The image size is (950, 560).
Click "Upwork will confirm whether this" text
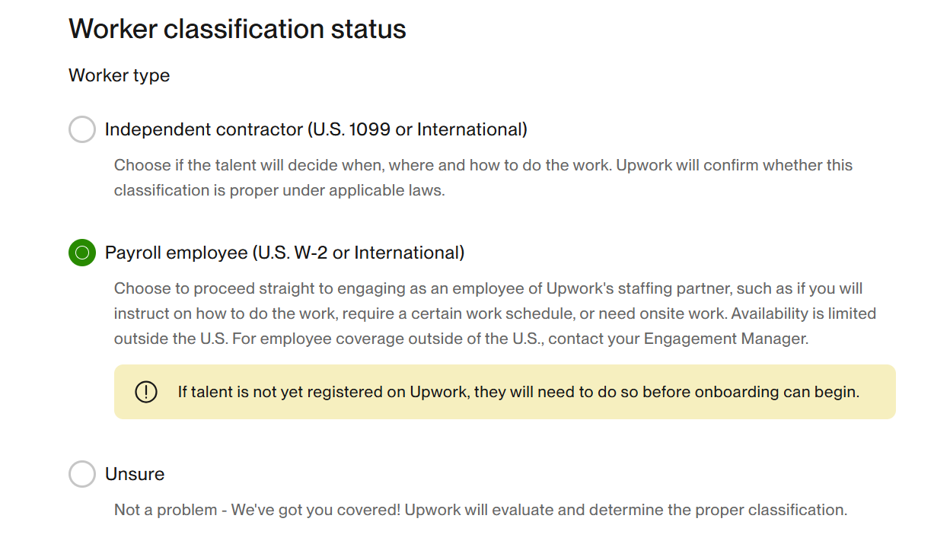[x=733, y=165]
